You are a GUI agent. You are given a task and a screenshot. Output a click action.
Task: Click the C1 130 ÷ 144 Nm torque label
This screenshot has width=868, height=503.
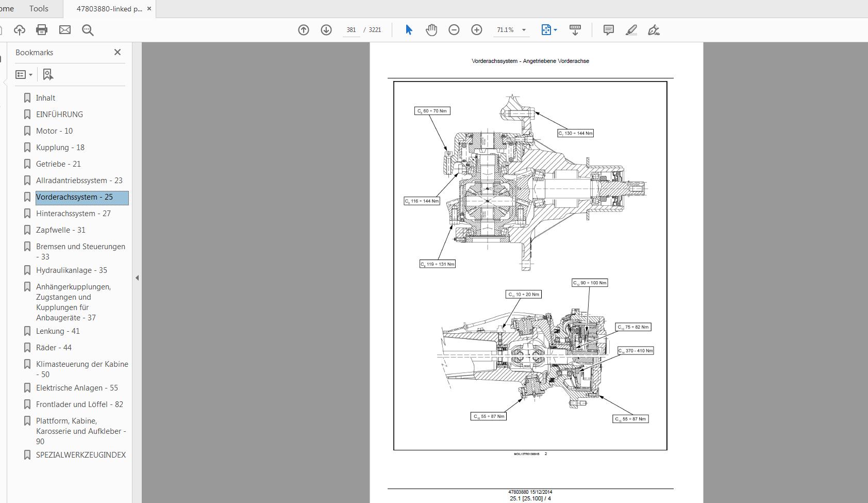(576, 133)
